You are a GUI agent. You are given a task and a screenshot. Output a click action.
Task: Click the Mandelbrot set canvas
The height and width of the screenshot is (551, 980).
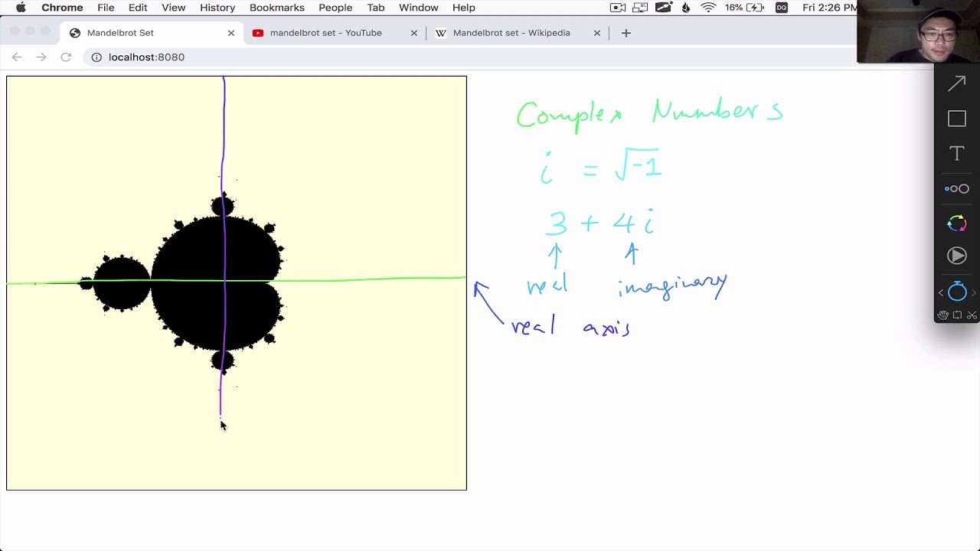click(x=237, y=282)
